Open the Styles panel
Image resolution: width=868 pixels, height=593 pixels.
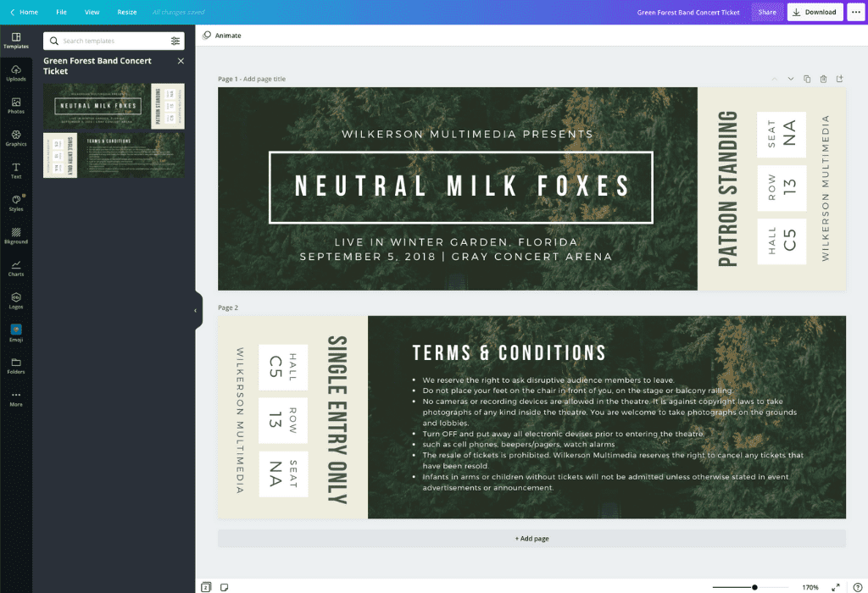[17, 201]
